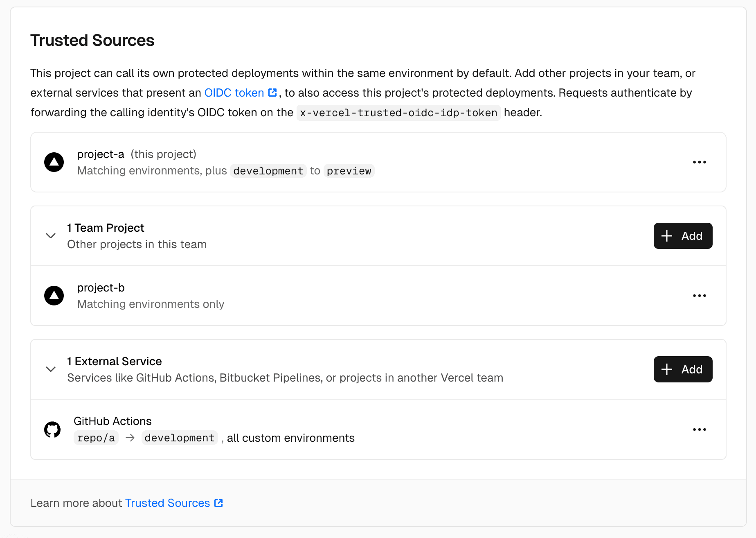Click the Trusted Sources page heading

[x=92, y=41]
